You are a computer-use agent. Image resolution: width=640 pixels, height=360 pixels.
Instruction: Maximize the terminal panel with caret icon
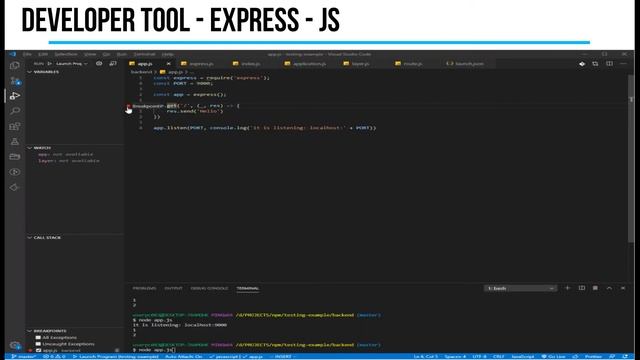point(609,288)
